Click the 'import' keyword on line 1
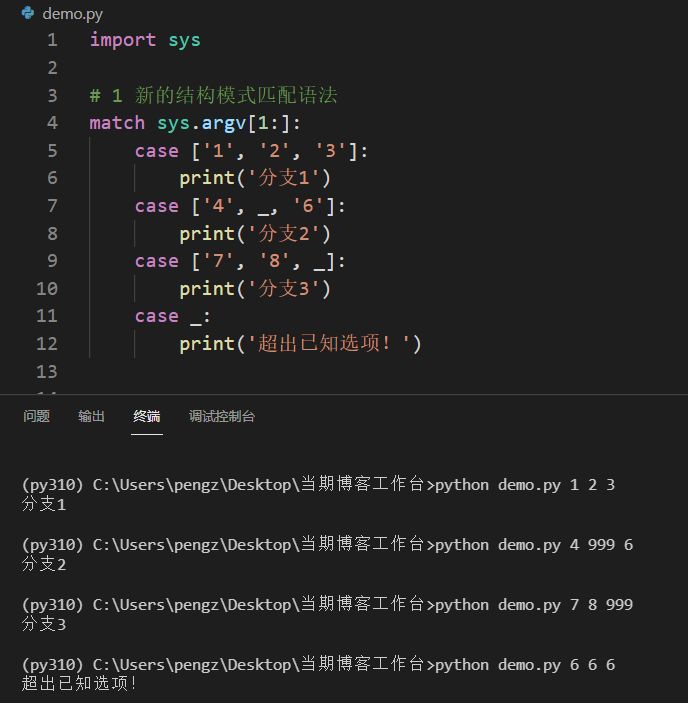 point(123,40)
